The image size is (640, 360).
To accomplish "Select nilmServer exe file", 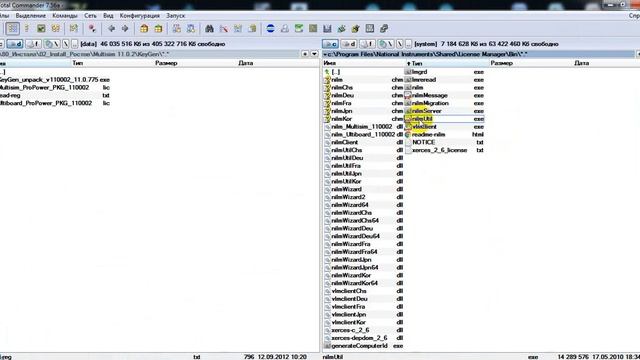I will (x=444, y=111).
